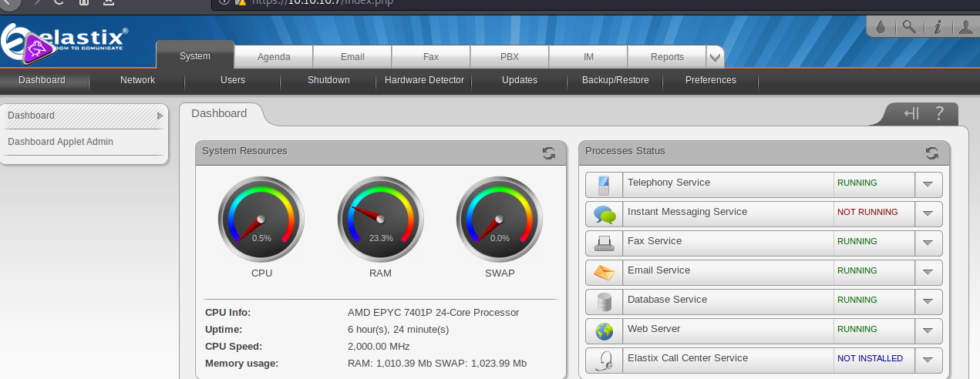Collapse the side panel with arrow icon
Image resolution: width=980 pixels, height=379 pixels.
[x=911, y=114]
